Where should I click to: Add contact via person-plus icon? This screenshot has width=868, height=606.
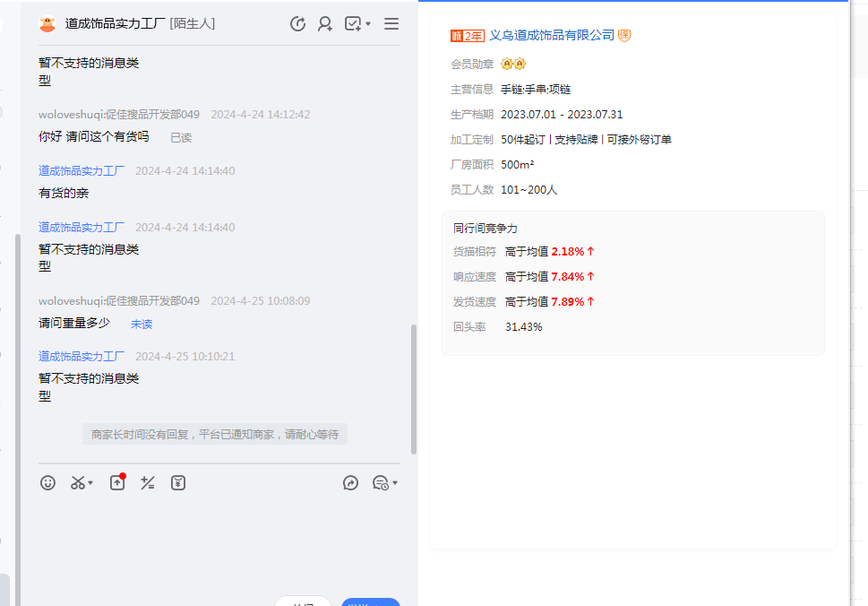pyautogui.click(x=325, y=24)
